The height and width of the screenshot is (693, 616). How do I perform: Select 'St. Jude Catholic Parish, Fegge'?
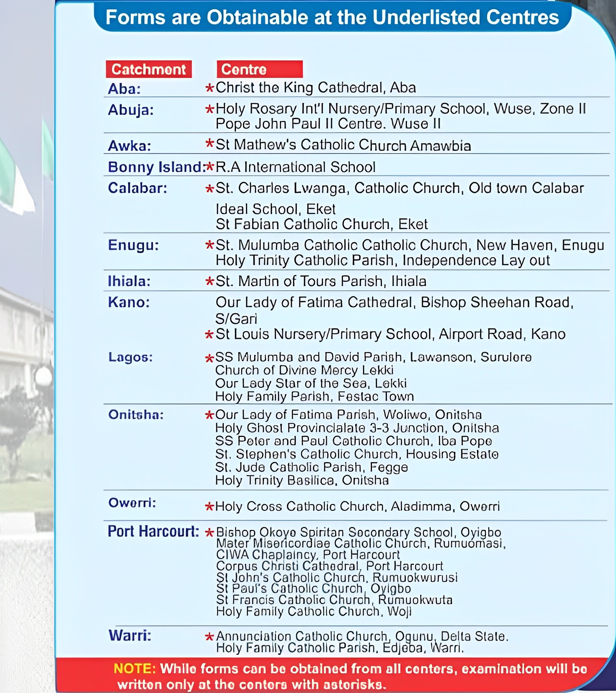(x=311, y=467)
